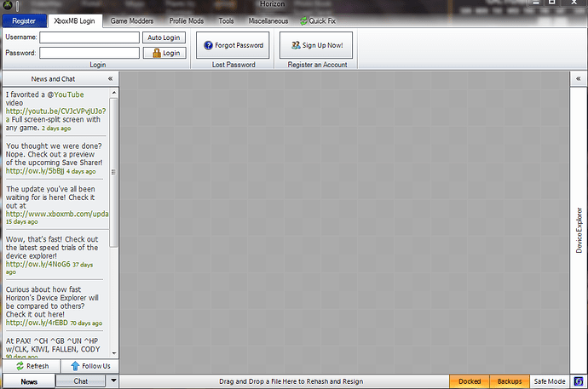
Task: Click the Auto Login button
Action: [x=164, y=37]
